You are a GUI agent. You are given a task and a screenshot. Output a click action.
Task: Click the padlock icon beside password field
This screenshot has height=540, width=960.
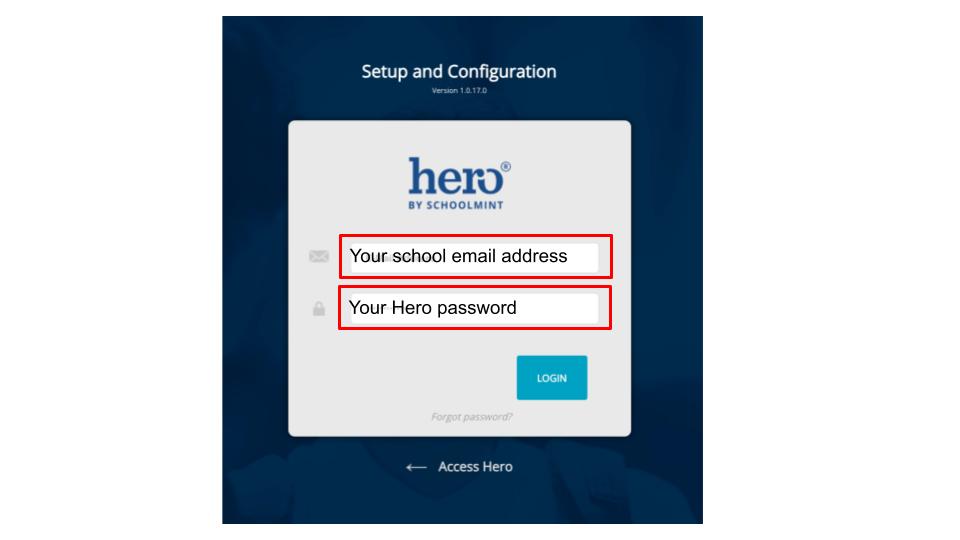click(x=319, y=309)
